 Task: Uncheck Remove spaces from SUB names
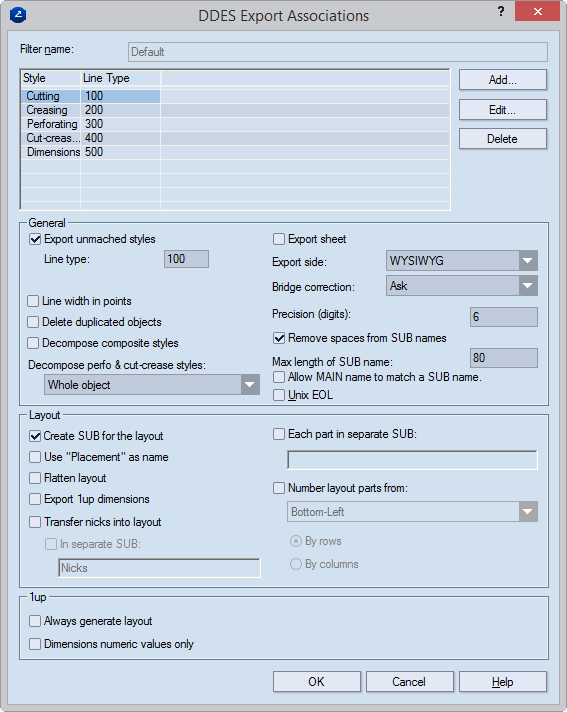pyautogui.click(x=279, y=338)
